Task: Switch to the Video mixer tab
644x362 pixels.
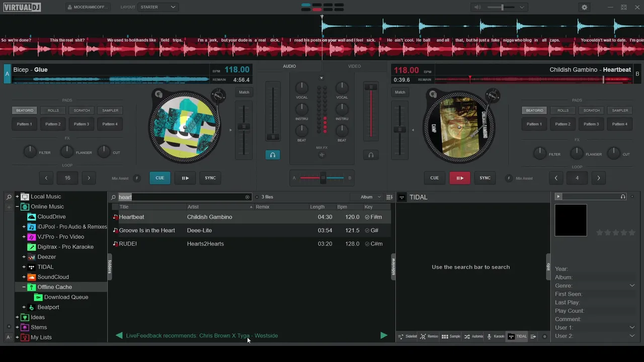Action: click(x=354, y=66)
